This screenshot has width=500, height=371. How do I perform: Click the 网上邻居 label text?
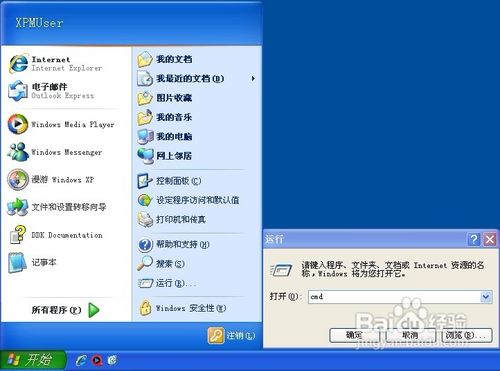pyautogui.click(x=174, y=156)
